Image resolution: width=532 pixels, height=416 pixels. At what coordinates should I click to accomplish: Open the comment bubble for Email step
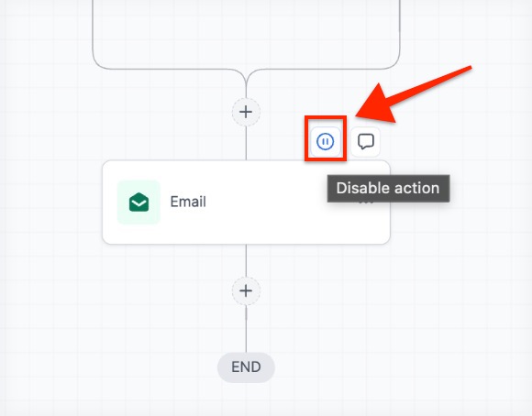365,141
